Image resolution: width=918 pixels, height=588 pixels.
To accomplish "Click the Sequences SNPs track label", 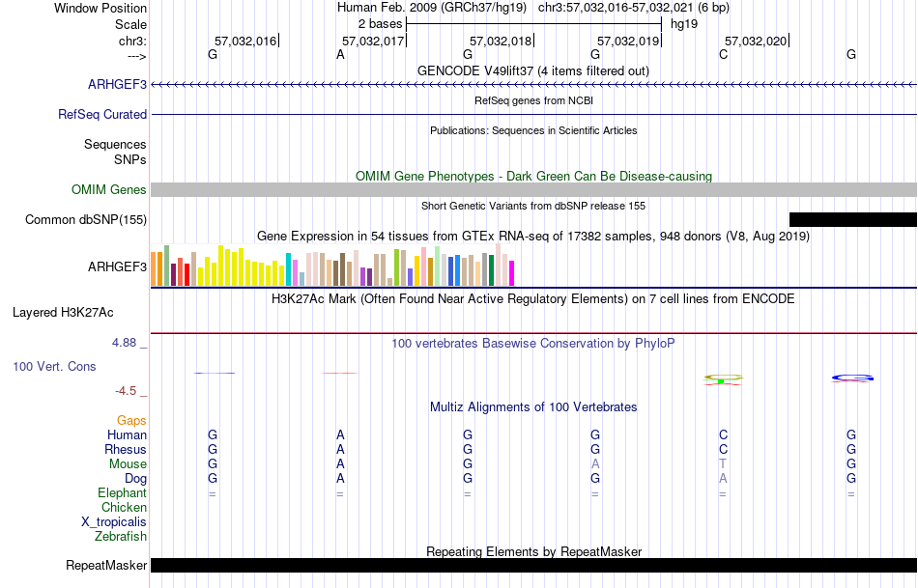I will coord(115,152).
